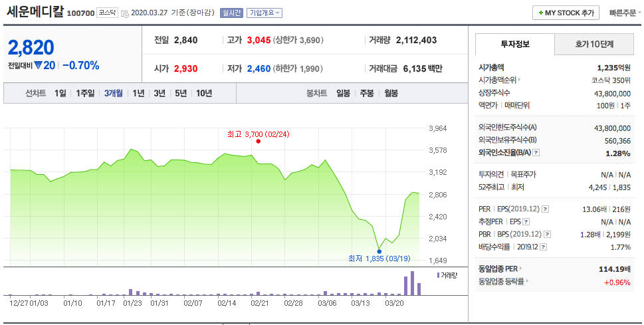Switch to the 투자정보 tab
Viewport: 644px width, 325px height.
coord(515,44)
